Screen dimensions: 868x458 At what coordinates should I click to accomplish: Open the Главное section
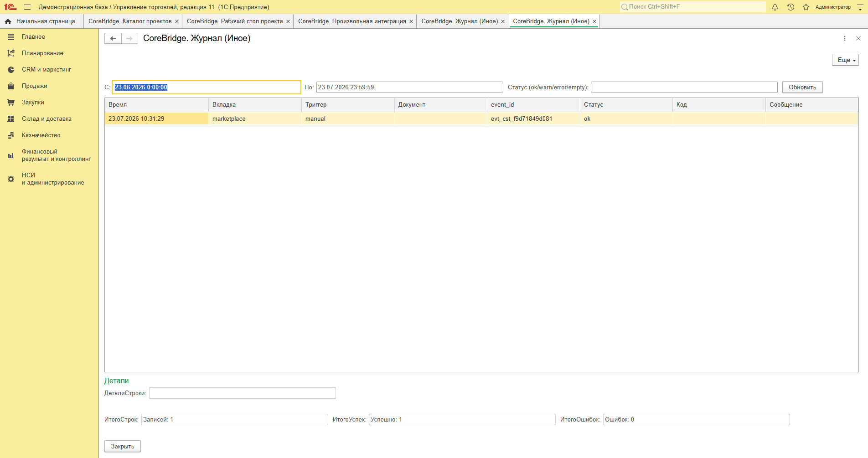33,37
